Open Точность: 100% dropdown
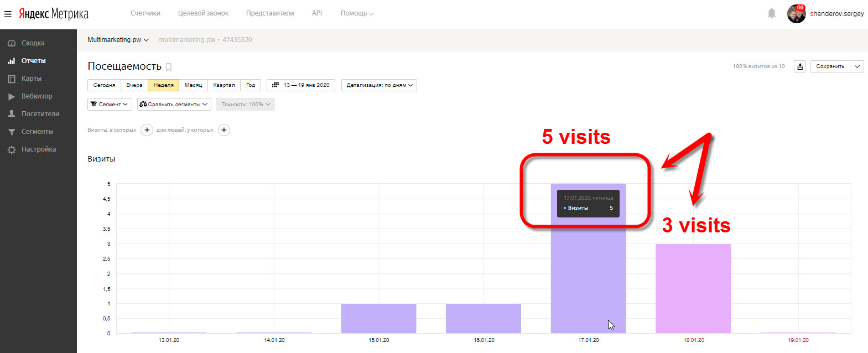This screenshot has width=868, height=353. [x=245, y=104]
